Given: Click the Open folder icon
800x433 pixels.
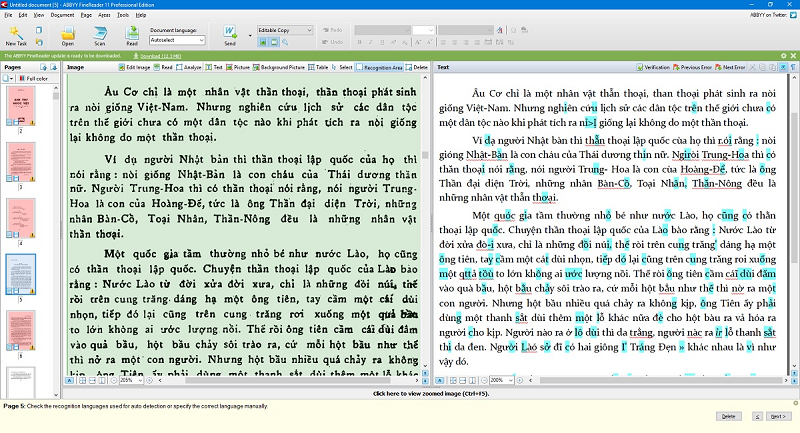Looking at the screenshot, I should 67,33.
